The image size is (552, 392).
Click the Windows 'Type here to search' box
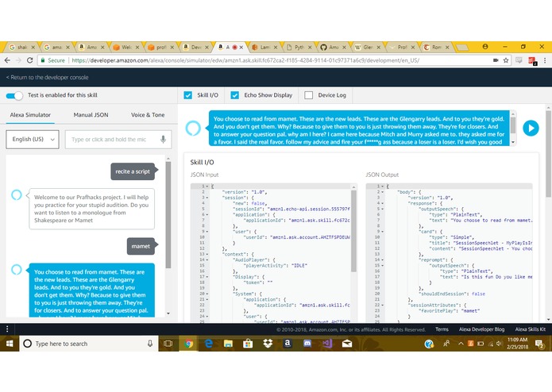click(x=90, y=344)
